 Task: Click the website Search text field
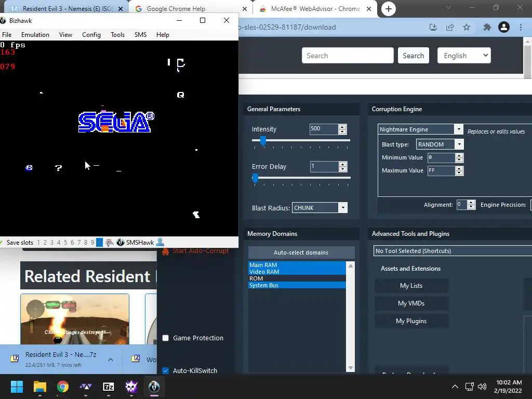(348, 56)
